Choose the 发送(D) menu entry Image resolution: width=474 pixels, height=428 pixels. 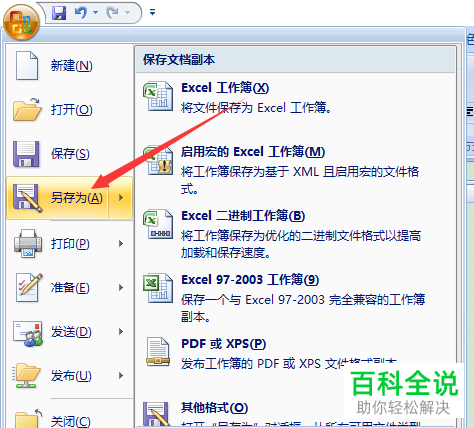(71, 332)
